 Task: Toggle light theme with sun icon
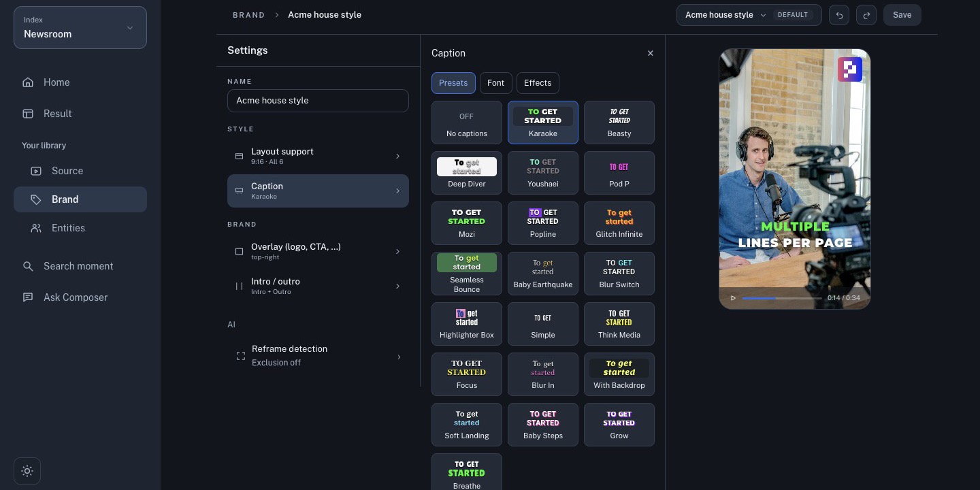click(27, 471)
